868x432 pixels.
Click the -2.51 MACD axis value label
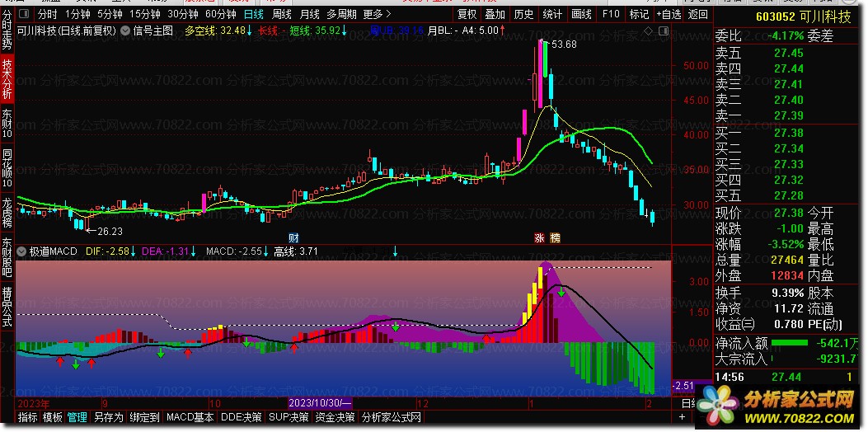pos(683,385)
